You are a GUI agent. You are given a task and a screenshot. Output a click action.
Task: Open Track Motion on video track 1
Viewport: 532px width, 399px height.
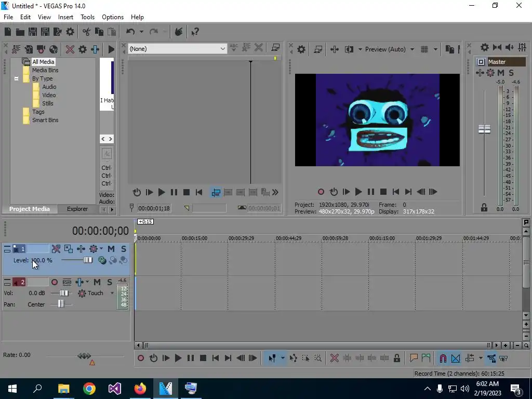pos(69,249)
